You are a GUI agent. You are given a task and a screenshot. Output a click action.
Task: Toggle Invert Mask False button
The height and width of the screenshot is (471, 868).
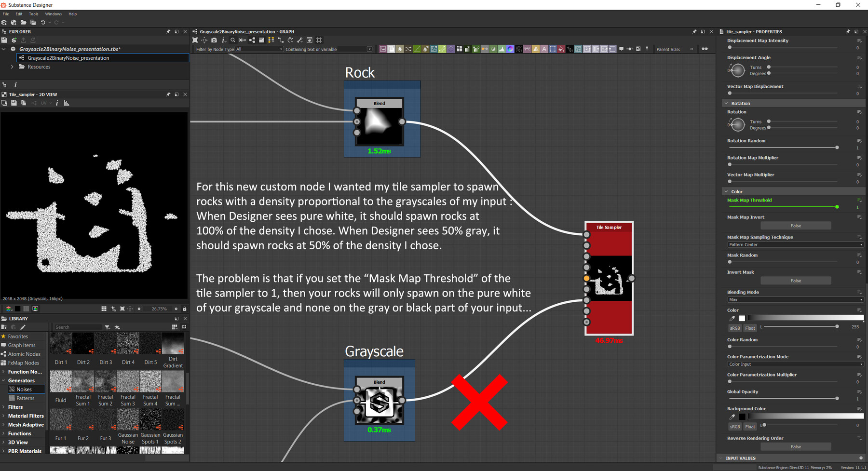coord(796,281)
